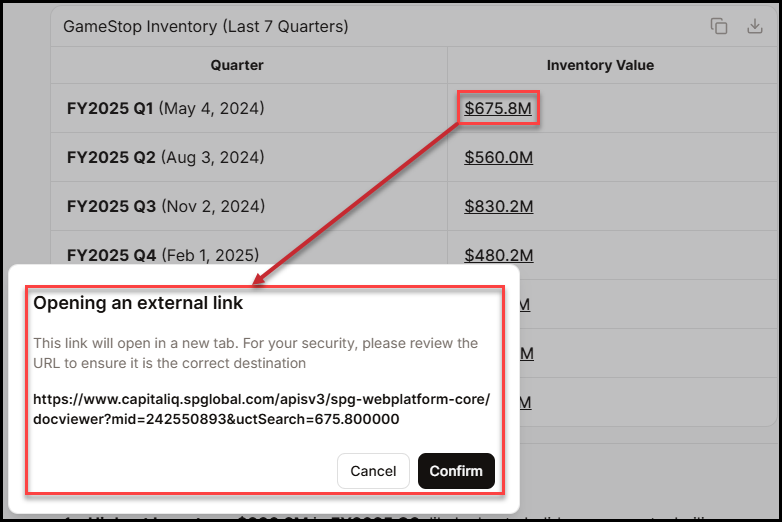Click the copy table icon
Screen dimensions: 782x522
click(719, 27)
